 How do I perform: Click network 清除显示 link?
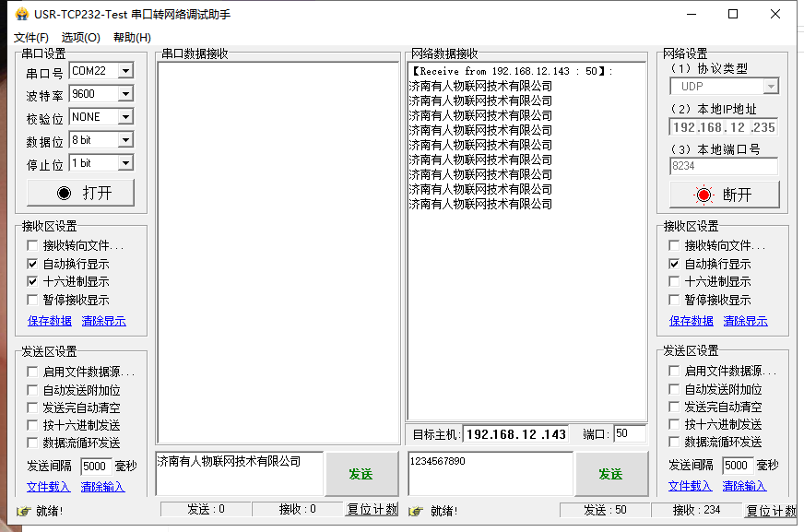coord(745,321)
